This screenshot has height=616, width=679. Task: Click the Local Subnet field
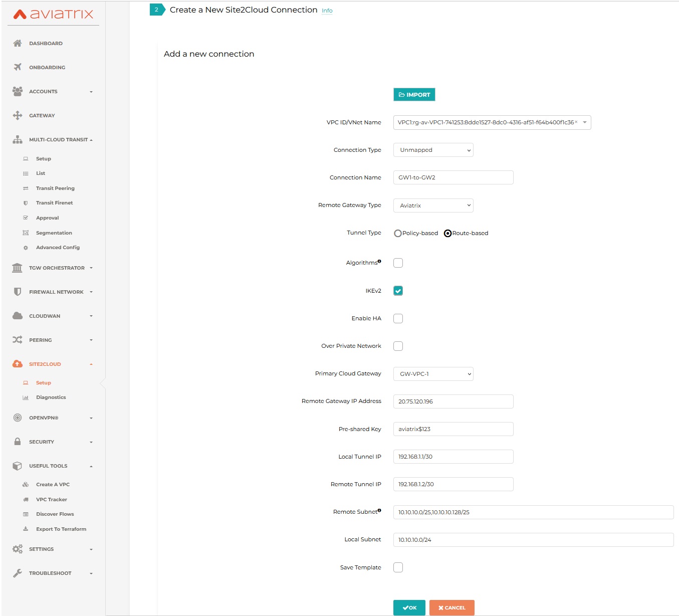[534, 540]
